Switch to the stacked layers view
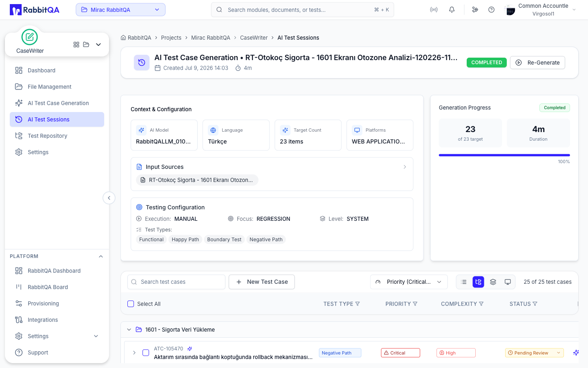The height and width of the screenshot is (368, 588). coord(493,282)
